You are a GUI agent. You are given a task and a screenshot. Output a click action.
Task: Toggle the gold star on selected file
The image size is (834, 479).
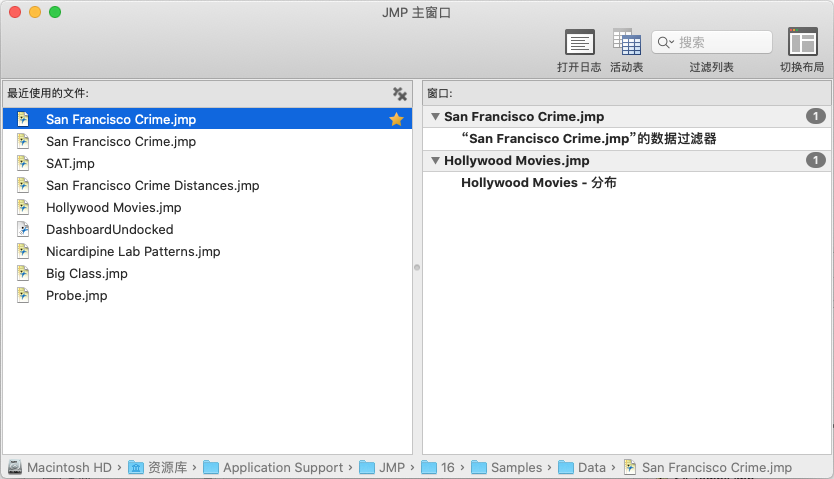point(396,119)
